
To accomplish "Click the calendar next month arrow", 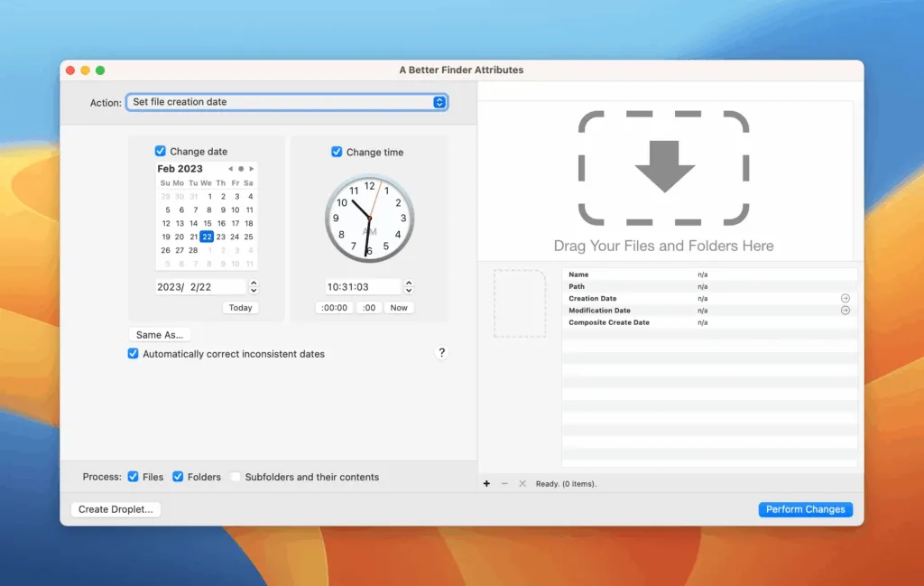I will tap(252, 169).
